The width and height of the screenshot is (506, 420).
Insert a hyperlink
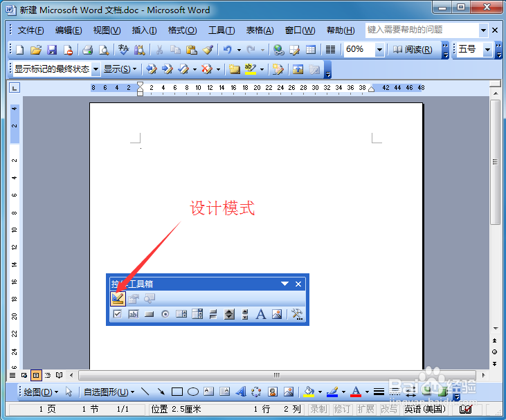point(278,50)
